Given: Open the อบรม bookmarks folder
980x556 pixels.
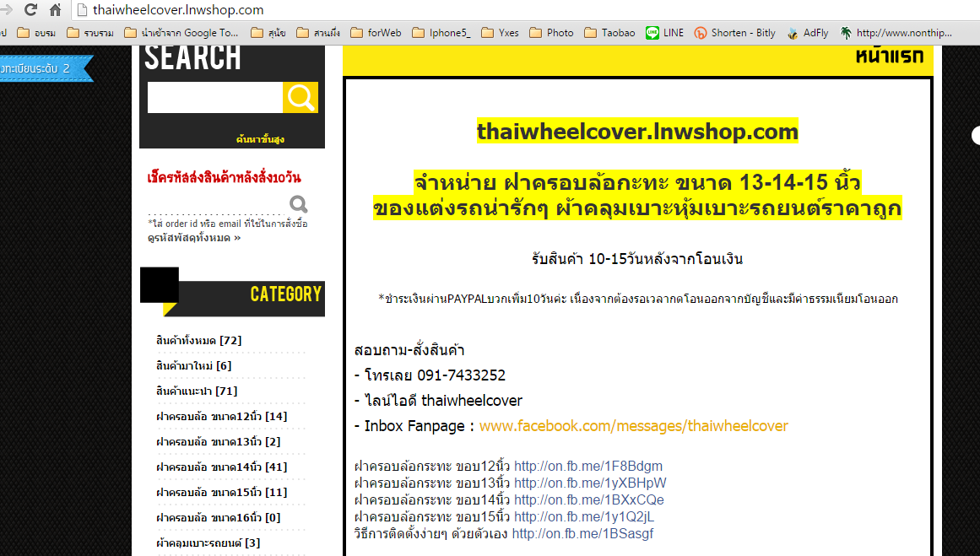Looking at the screenshot, I should point(36,33).
